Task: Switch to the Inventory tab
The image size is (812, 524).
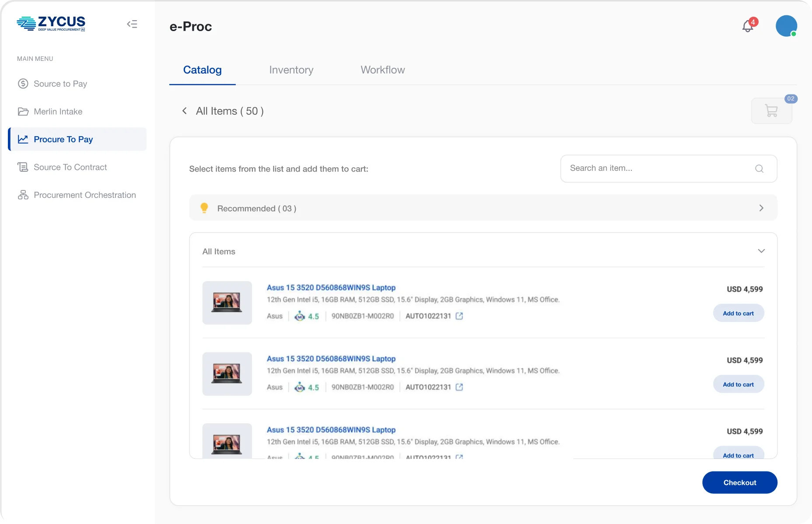Action: [291, 70]
